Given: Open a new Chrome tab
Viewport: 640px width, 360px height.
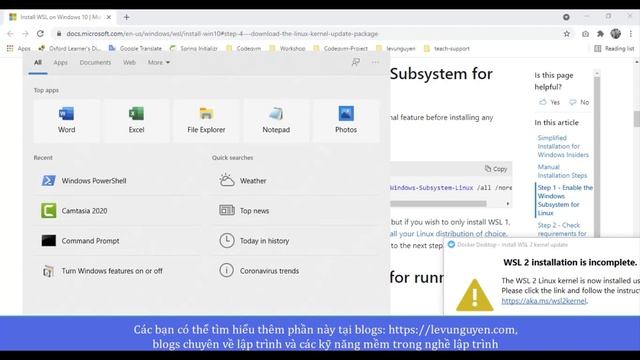Looking at the screenshot, I should click(x=127, y=17).
